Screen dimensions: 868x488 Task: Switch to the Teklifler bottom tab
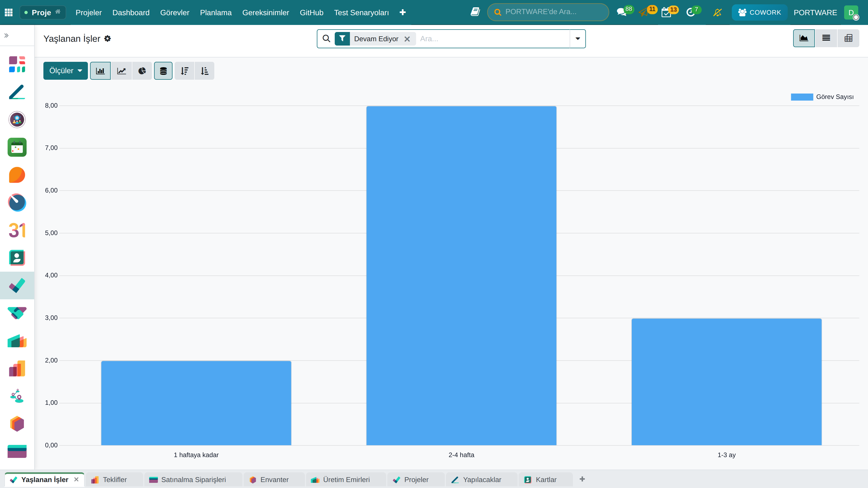coord(114,480)
